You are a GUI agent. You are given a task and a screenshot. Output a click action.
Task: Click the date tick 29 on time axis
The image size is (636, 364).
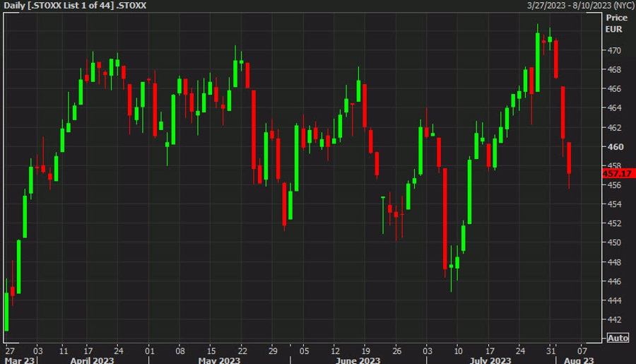(273, 351)
